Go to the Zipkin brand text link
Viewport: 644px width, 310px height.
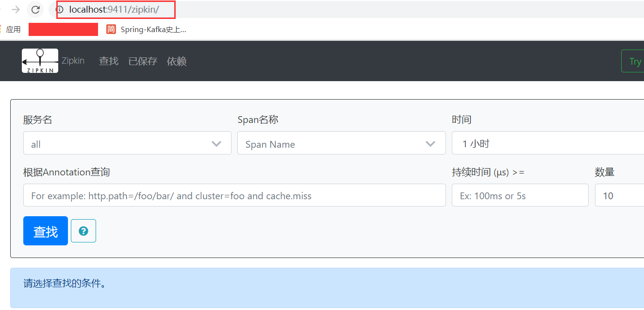pos(73,61)
